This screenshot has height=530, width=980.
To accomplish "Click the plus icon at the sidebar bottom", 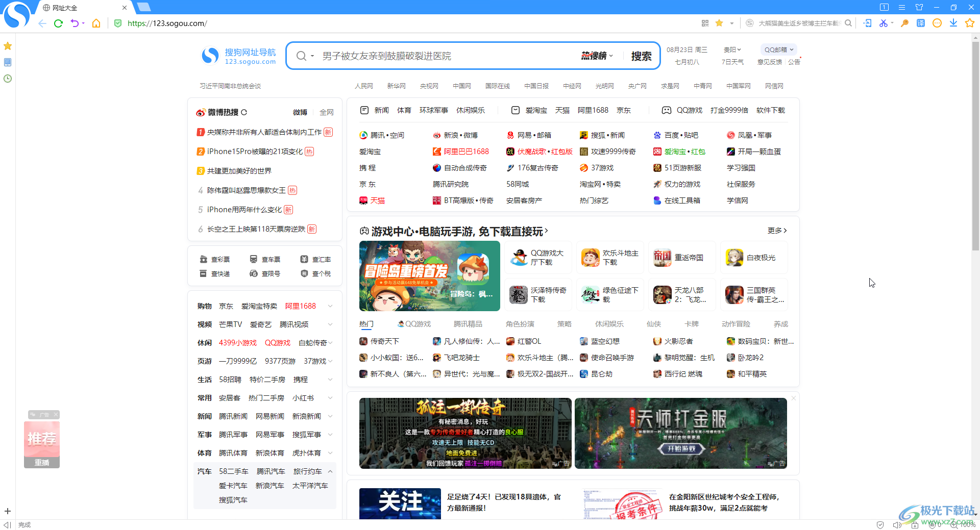I will coord(8,511).
